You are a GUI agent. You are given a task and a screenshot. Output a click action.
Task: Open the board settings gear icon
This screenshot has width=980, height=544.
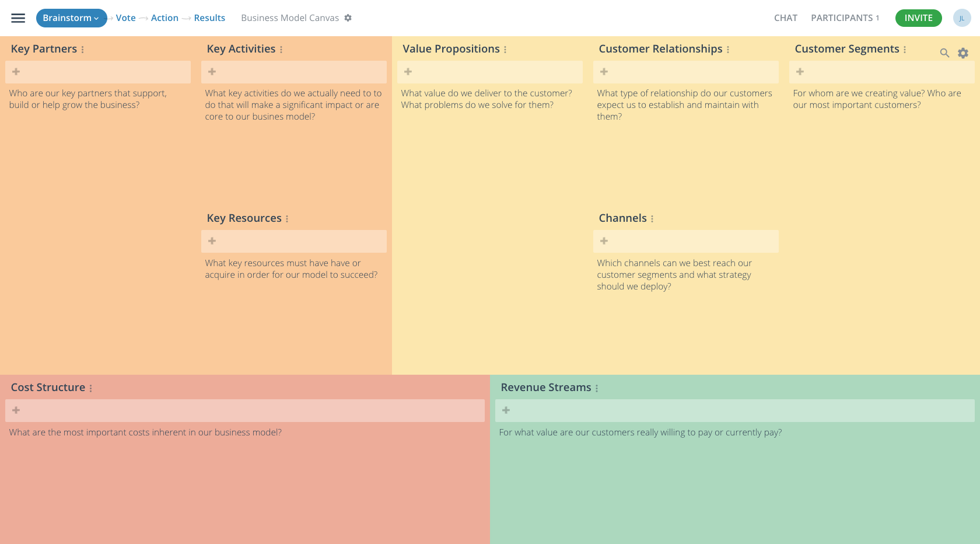(963, 53)
